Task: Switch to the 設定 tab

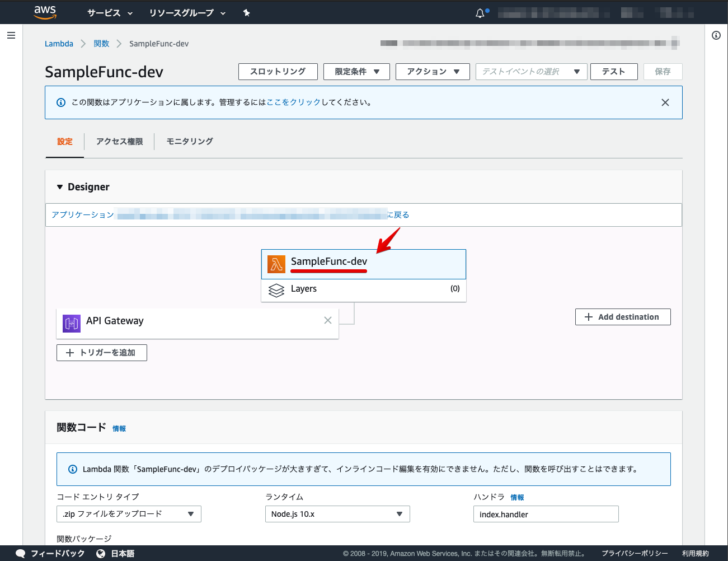Action: (x=65, y=142)
